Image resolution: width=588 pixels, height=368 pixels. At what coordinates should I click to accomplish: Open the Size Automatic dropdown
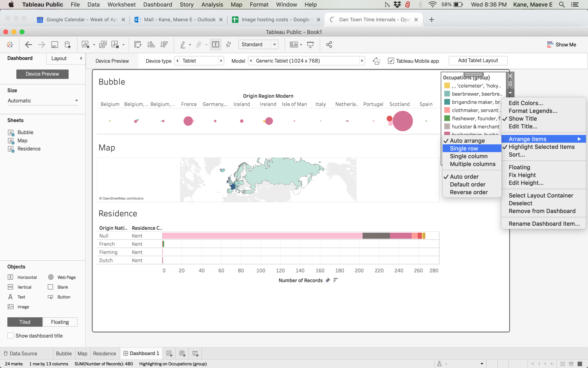(x=42, y=101)
